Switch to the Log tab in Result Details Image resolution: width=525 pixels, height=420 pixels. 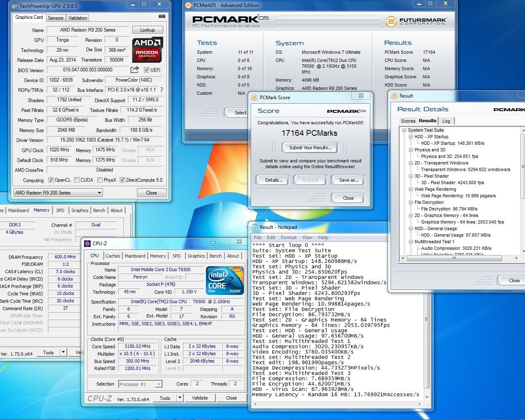point(446,121)
